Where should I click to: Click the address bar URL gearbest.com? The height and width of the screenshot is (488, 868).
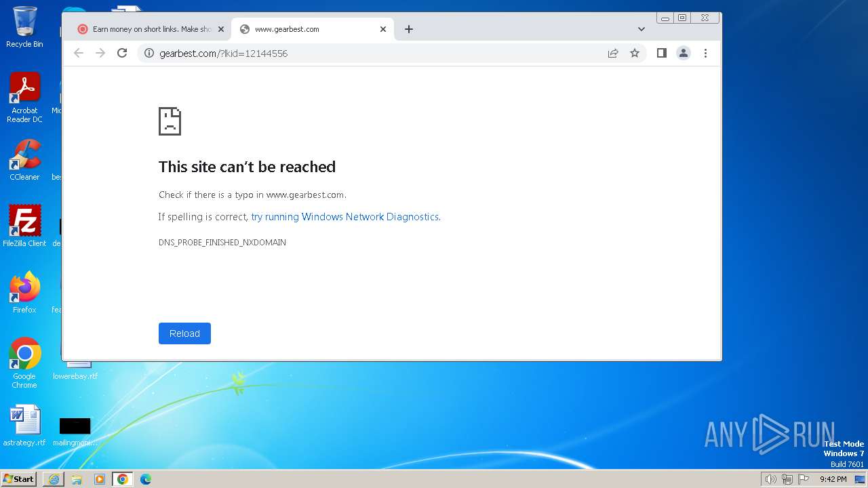tap(223, 54)
